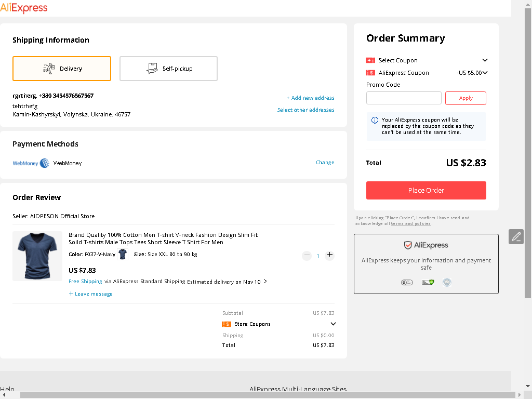The height and width of the screenshot is (399, 532).
Task: Click the WebMoney logo icon
Action: [x=31, y=163]
